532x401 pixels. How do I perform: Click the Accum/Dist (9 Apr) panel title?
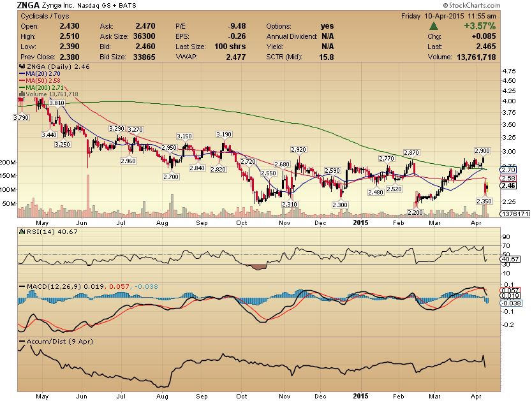60,342
